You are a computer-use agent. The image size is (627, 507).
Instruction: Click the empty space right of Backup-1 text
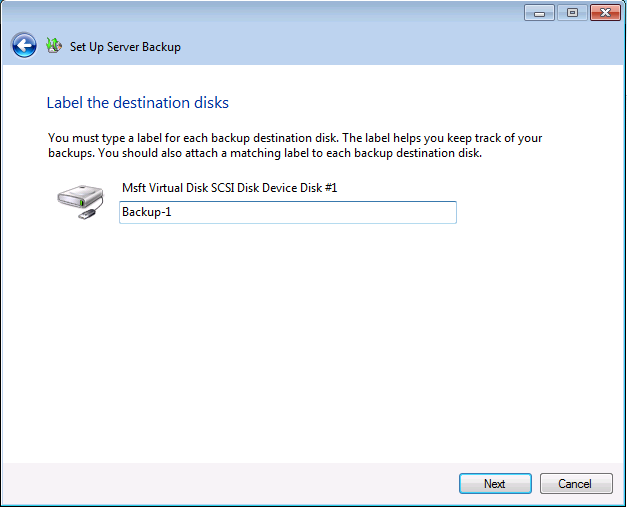[320, 212]
